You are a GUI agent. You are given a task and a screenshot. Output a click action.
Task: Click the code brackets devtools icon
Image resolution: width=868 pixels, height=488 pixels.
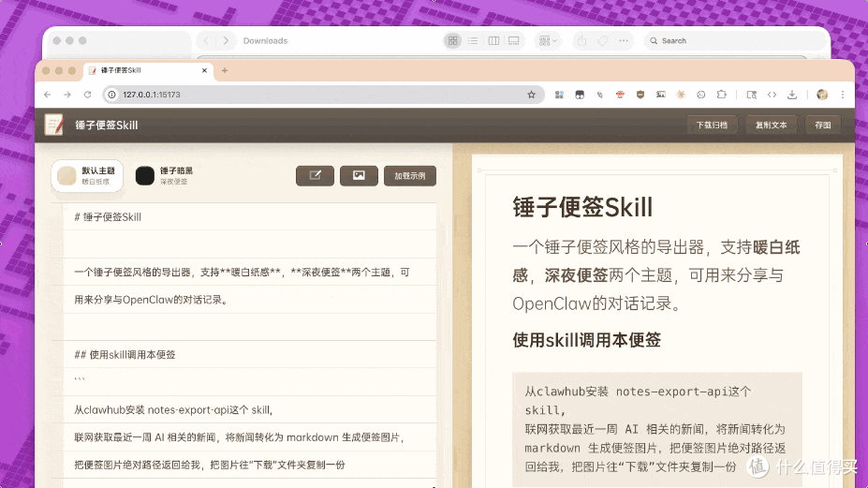[772, 95]
